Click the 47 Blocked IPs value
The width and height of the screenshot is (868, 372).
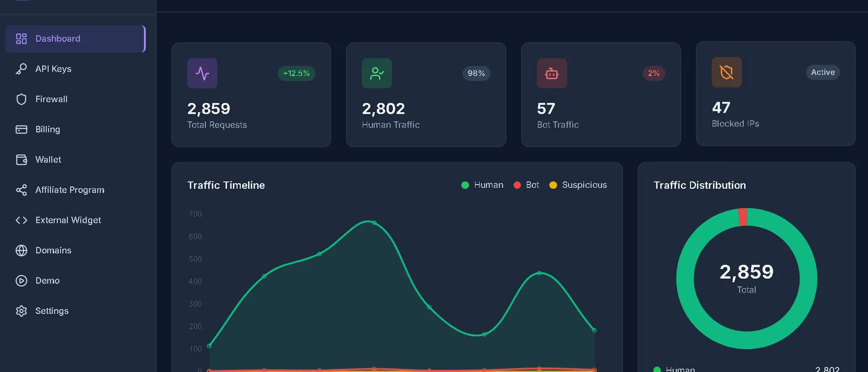point(721,108)
